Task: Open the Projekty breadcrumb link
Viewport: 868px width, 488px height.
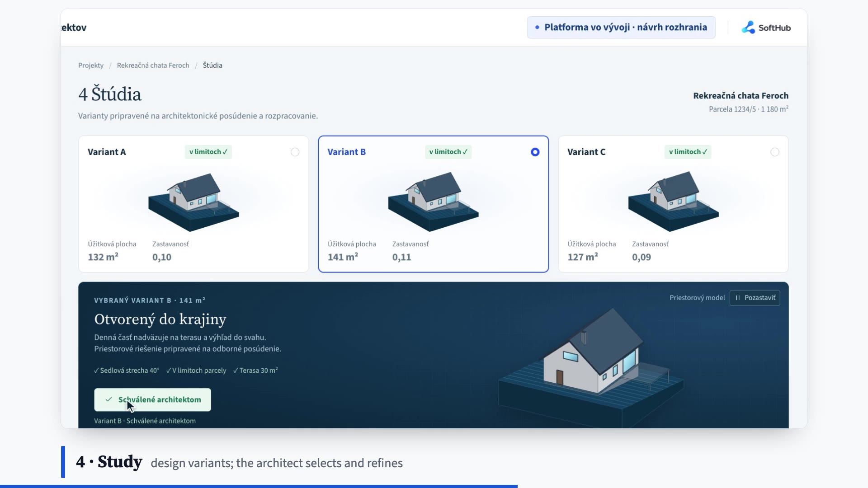Action: (91, 65)
